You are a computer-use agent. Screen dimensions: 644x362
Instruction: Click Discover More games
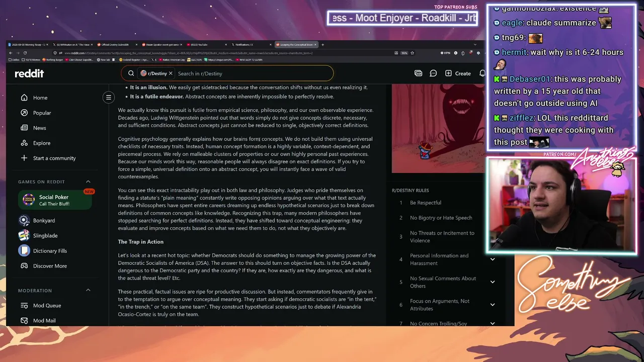[x=50, y=265]
